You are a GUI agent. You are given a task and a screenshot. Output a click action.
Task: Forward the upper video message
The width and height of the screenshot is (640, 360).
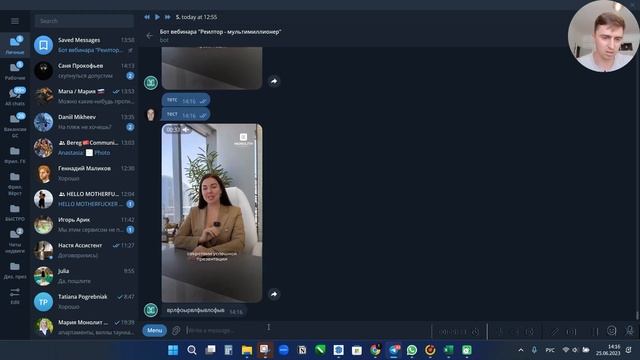(274, 81)
